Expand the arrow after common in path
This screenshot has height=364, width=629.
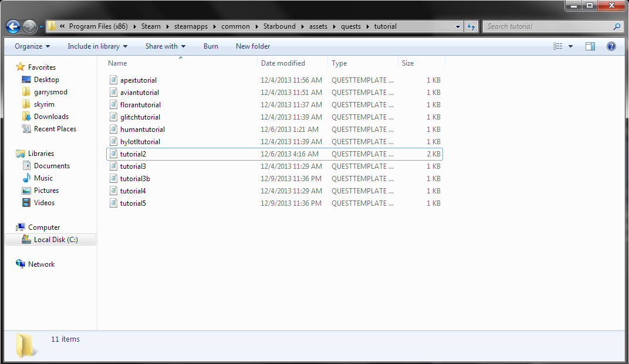[x=256, y=26]
